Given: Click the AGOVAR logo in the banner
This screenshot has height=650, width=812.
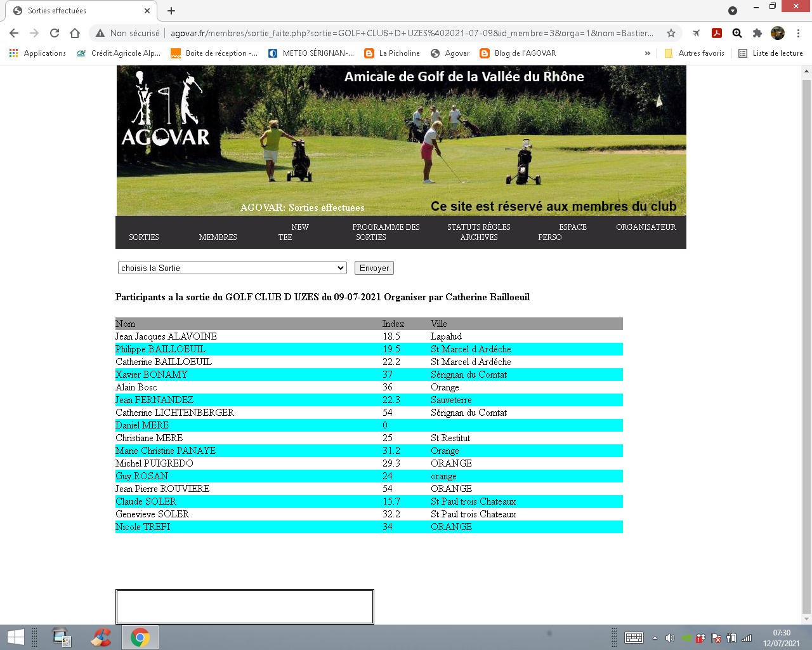Looking at the screenshot, I should tap(166, 109).
